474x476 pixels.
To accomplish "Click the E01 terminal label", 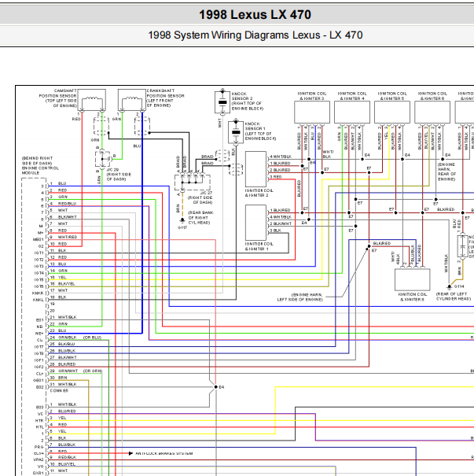I will (40, 320).
